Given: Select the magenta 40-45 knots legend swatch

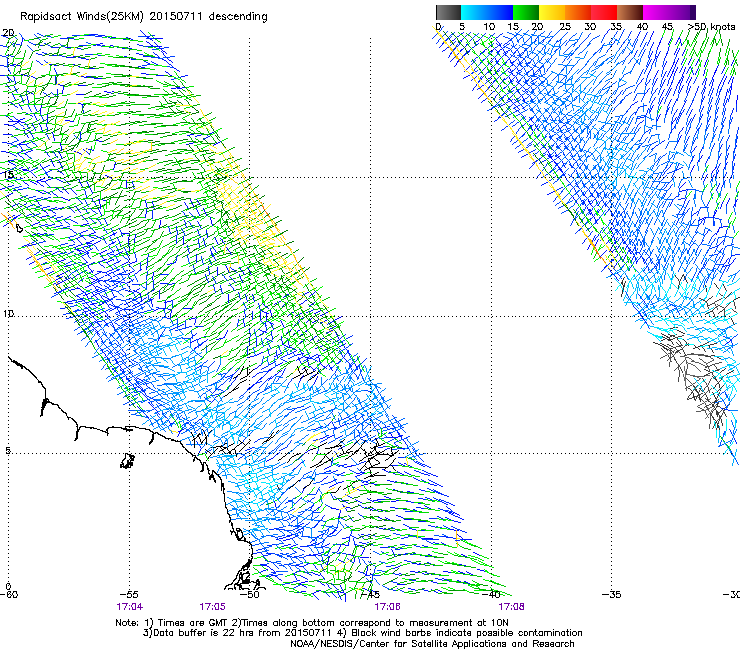Looking at the screenshot, I should 656,12.
